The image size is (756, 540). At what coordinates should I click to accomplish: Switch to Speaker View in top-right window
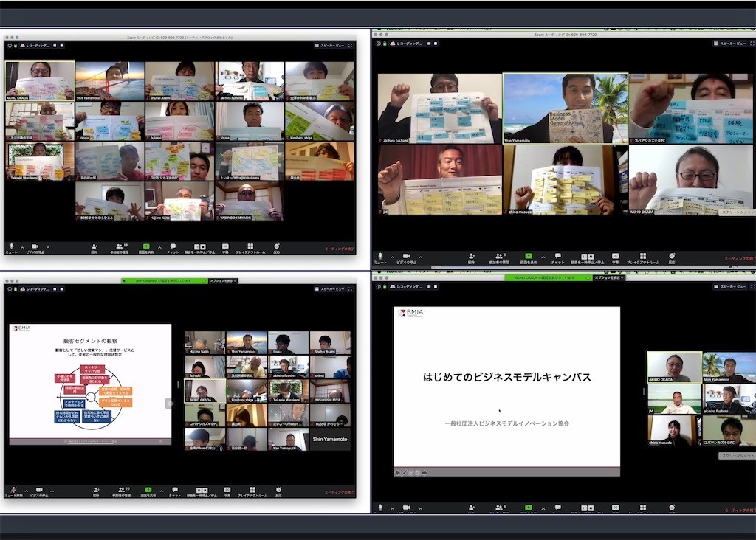coord(729,44)
